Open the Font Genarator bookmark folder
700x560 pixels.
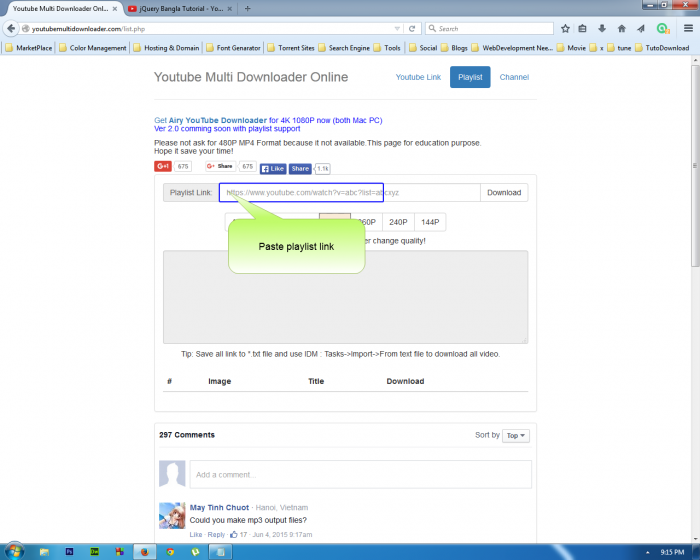[x=233, y=48]
